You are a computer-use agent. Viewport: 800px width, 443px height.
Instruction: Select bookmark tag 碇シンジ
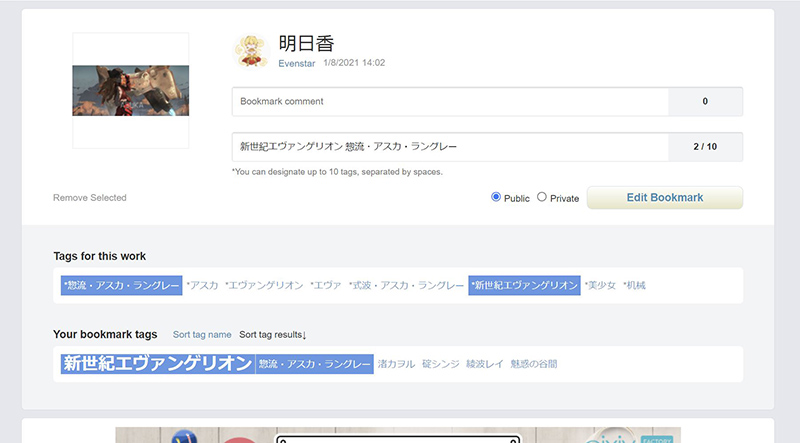441,364
